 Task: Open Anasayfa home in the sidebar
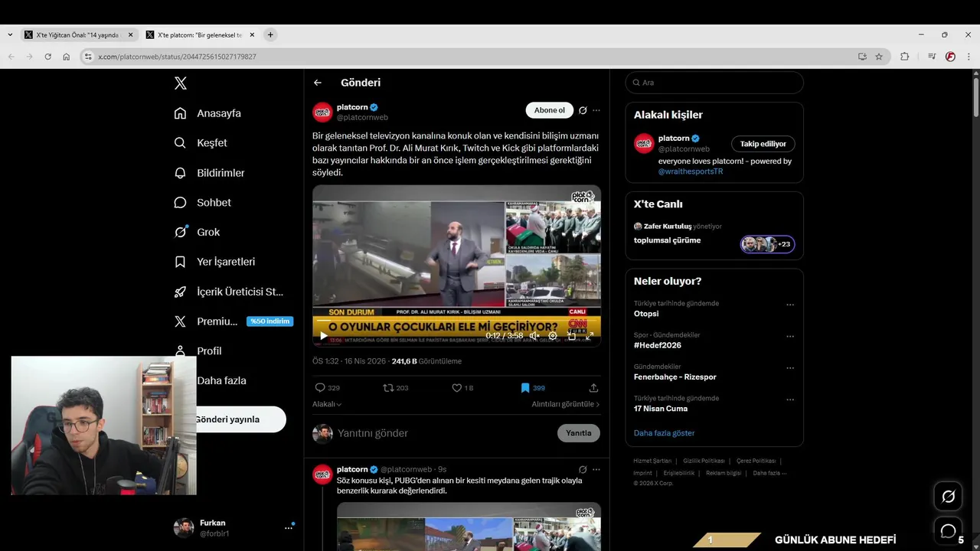(207, 113)
